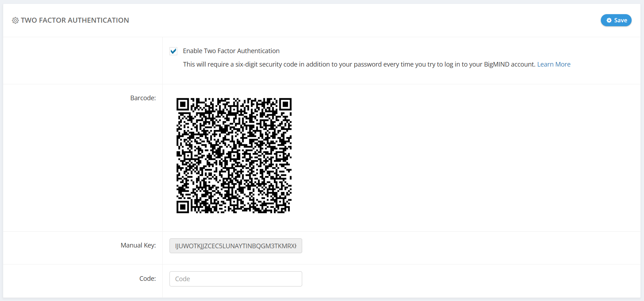Click the QR code's top-right finder square

click(285, 104)
